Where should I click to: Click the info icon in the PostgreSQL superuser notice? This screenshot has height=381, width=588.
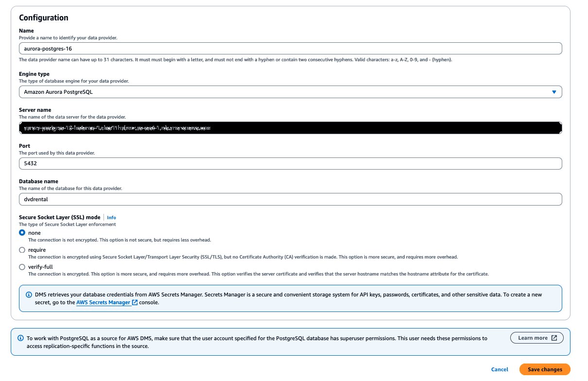click(x=21, y=338)
